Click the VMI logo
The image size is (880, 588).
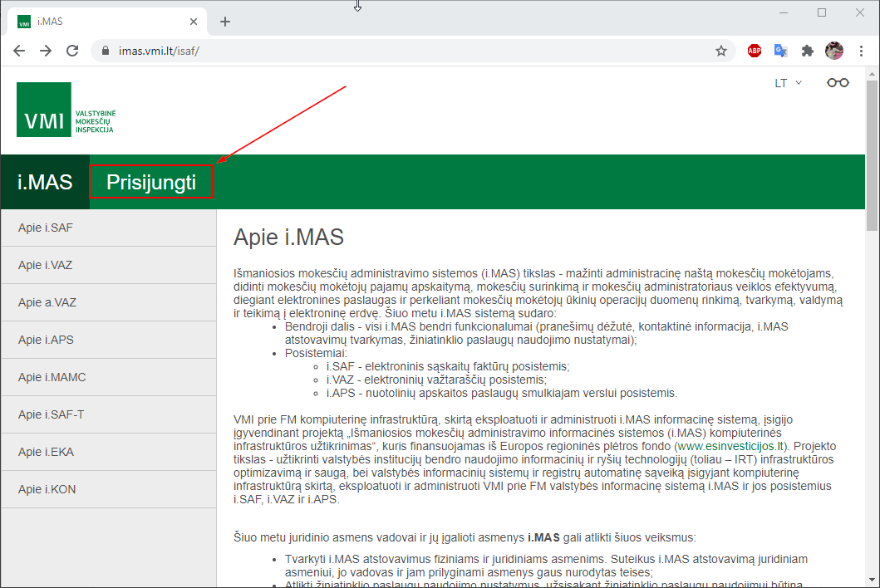click(66, 110)
